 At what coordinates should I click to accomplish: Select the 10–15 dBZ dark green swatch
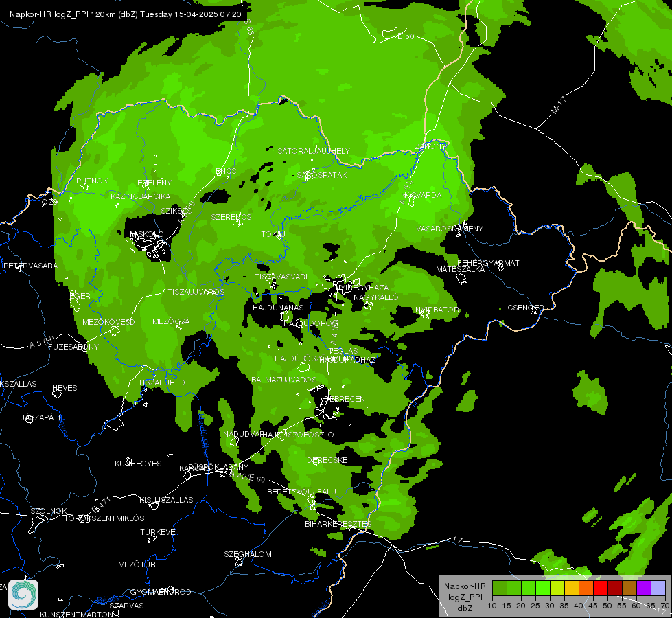pyautogui.click(x=499, y=588)
